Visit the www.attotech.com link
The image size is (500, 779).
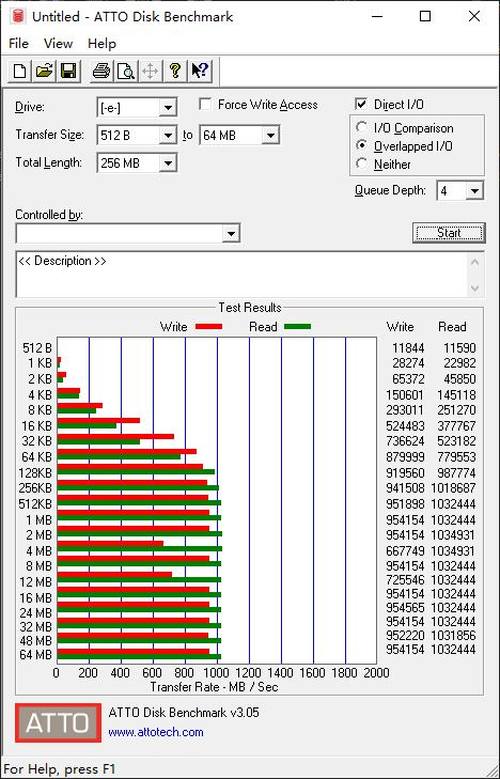click(x=156, y=732)
